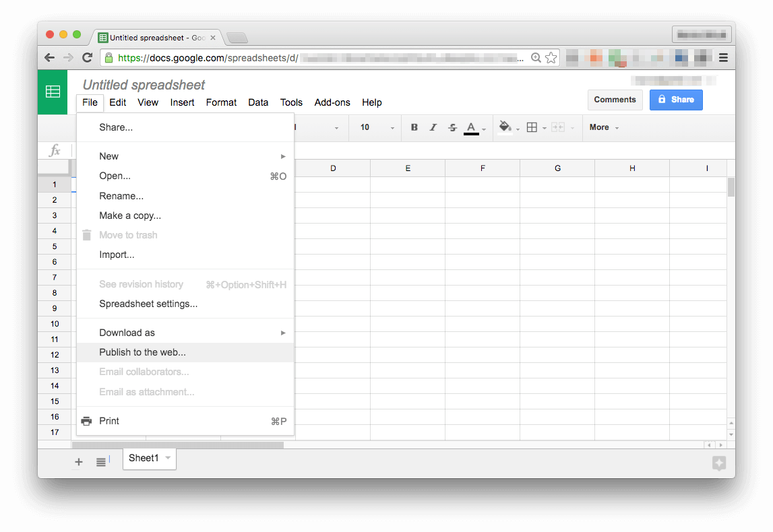773x532 pixels.
Task: Add a new sheet with the plus icon
Action: pyautogui.click(x=79, y=462)
